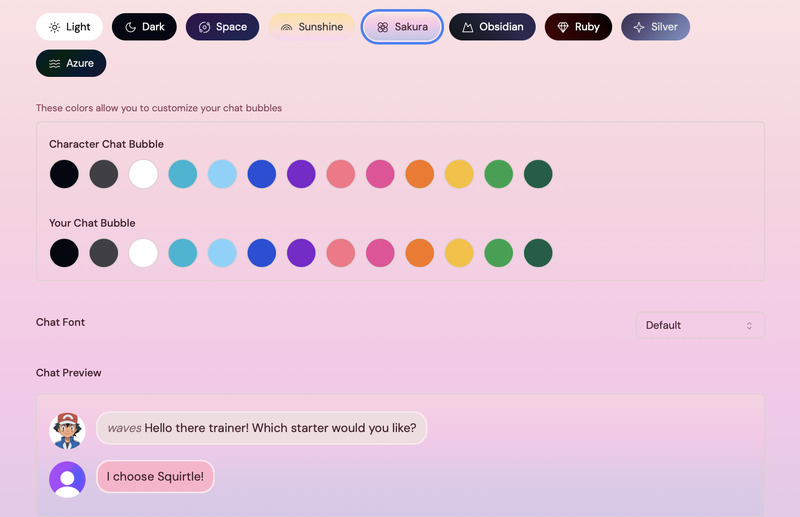
Task: Select the Sakura theme
Action: [x=402, y=27]
